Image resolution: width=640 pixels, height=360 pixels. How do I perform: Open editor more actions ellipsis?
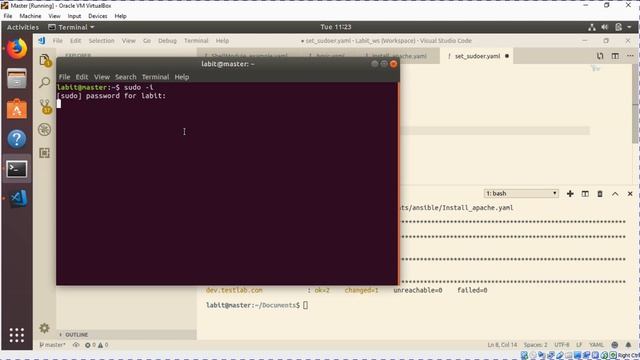630,56
